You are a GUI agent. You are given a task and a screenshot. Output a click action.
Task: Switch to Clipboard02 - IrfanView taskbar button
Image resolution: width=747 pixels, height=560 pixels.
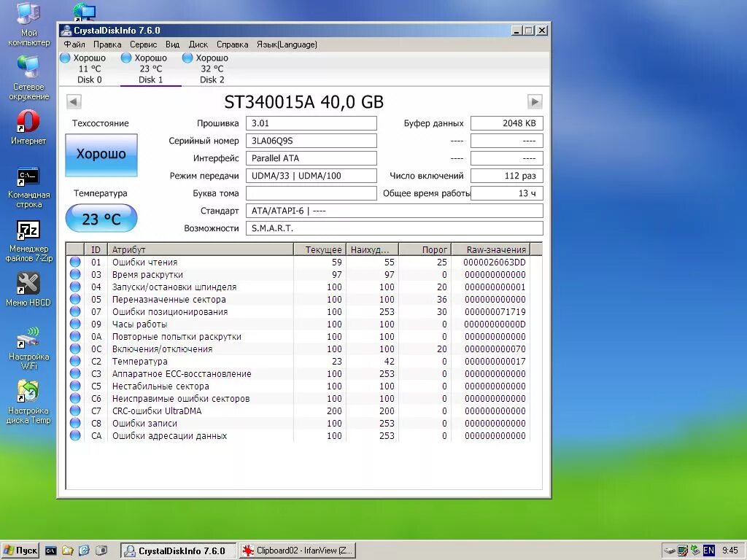[x=298, y=551]
